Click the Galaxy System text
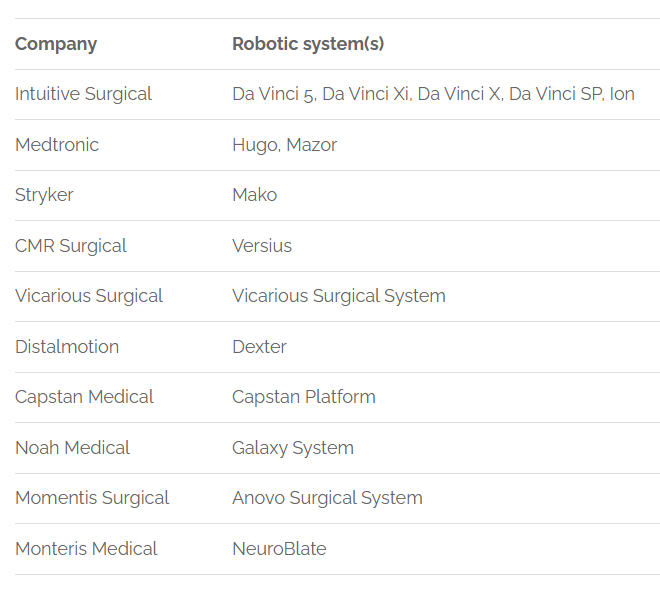 (293, 448)
